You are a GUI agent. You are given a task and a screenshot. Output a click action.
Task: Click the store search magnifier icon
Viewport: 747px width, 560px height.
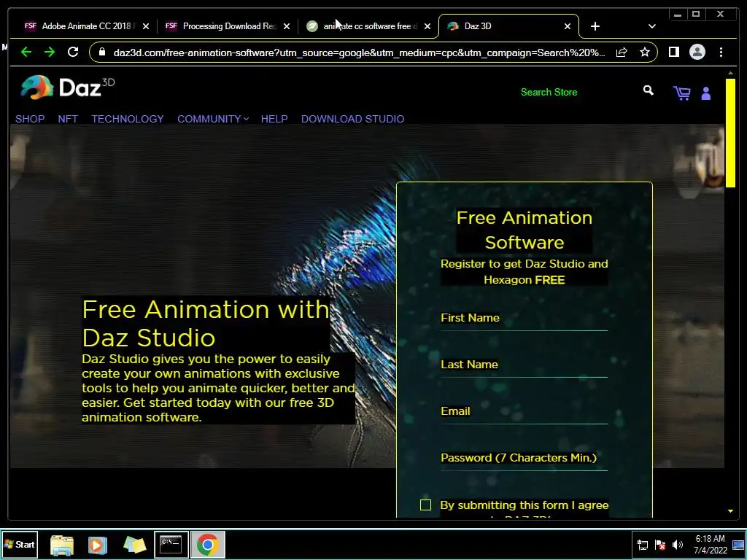pyautogui.click(x=648, y=90)
